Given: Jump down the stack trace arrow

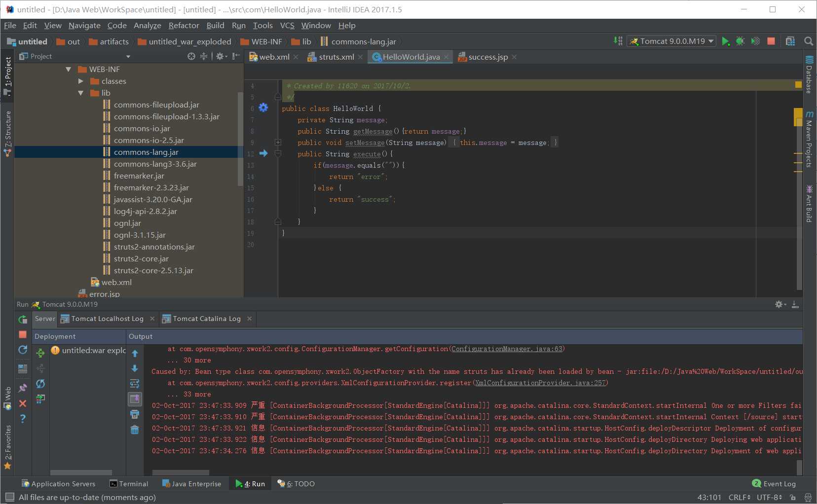Looking at the screenshot, I should [x=135, y=368].
